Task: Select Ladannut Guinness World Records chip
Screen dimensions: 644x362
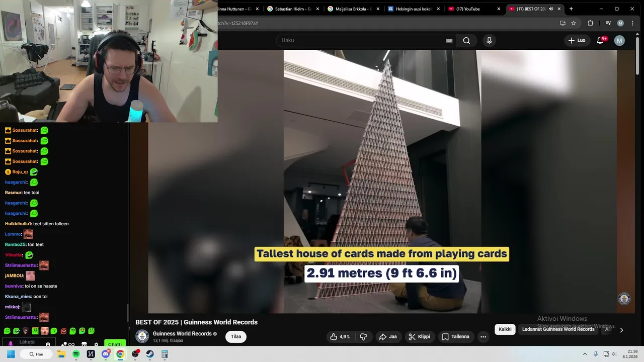Action: [558, 329]
